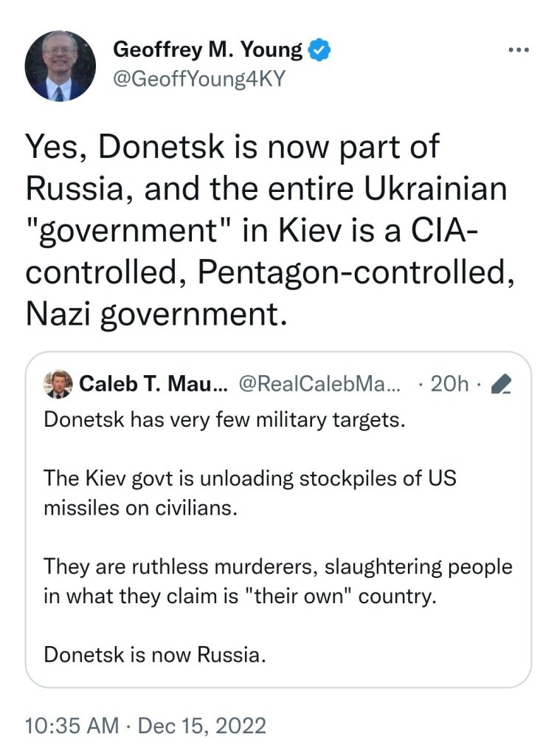
Task: Click the "Russia, and the entire Ukrainian" line
Action: point(267,190)
